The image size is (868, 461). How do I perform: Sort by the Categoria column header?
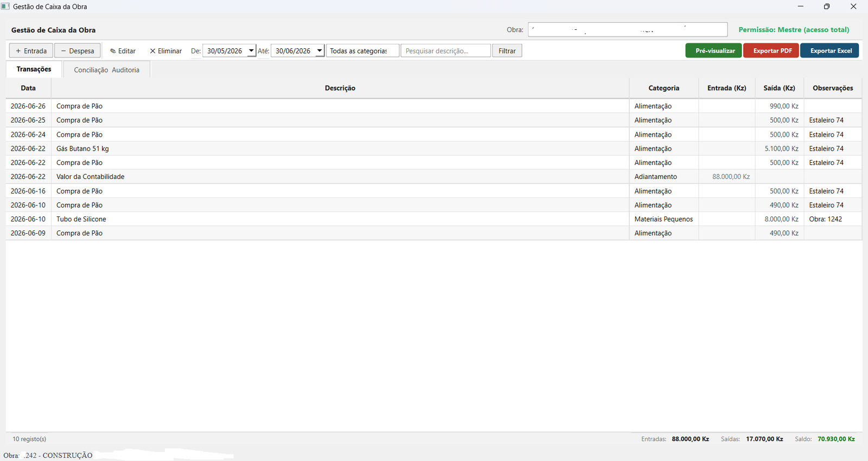(x=663, y=88)
